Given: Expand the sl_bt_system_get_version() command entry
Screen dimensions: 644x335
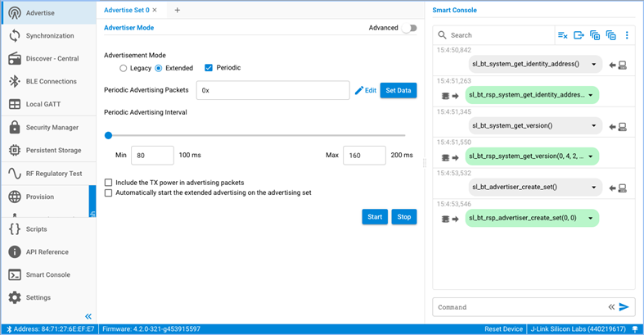Looking at the screenshot, I should [x=593, y=126].
